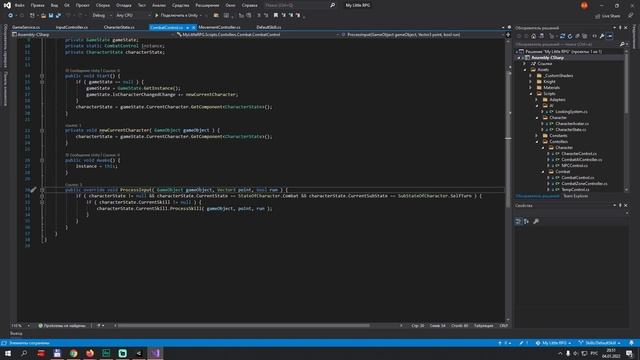Open the CombatControl class navigation dropdown
This screenshot has width=640, height=360.
tap(257, 35)
